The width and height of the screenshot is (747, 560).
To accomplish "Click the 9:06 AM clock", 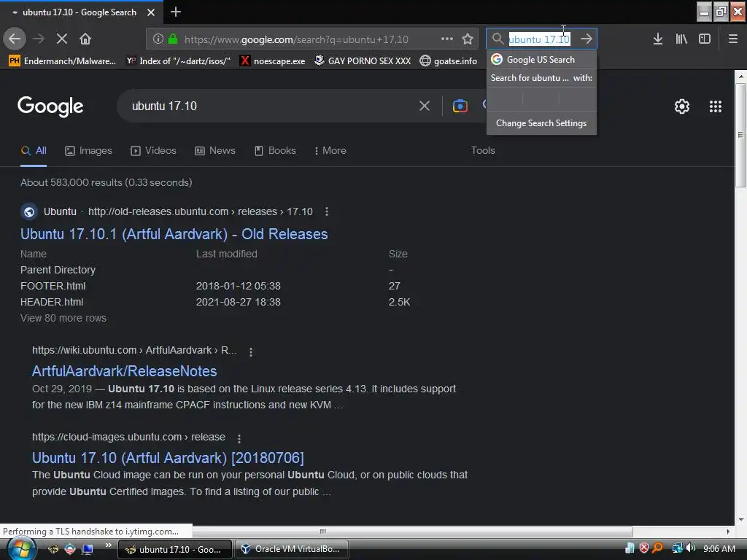I will [719, 548].
